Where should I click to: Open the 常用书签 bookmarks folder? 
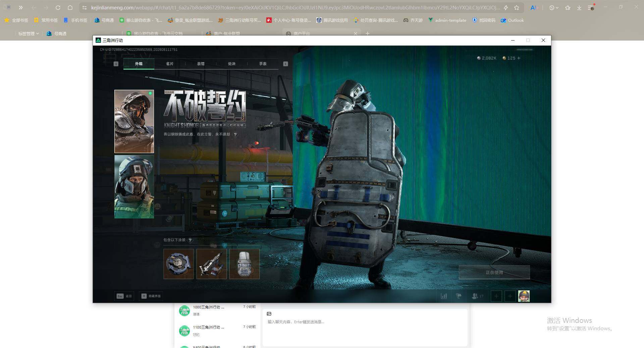point(46,20)
